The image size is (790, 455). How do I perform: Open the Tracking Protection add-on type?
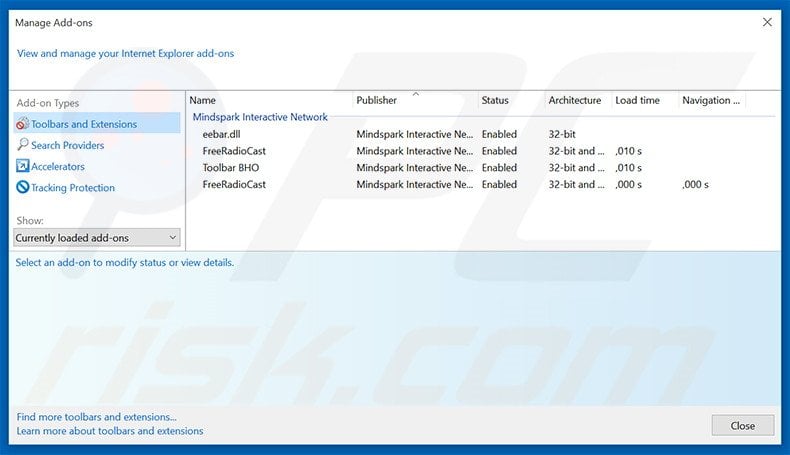pos(73,187)
